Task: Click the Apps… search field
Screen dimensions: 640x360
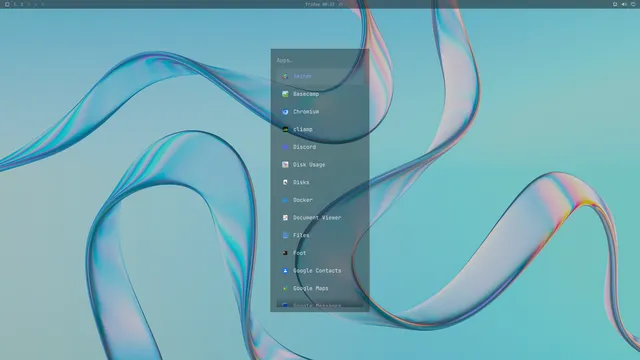Action: (x=320, y=60)
